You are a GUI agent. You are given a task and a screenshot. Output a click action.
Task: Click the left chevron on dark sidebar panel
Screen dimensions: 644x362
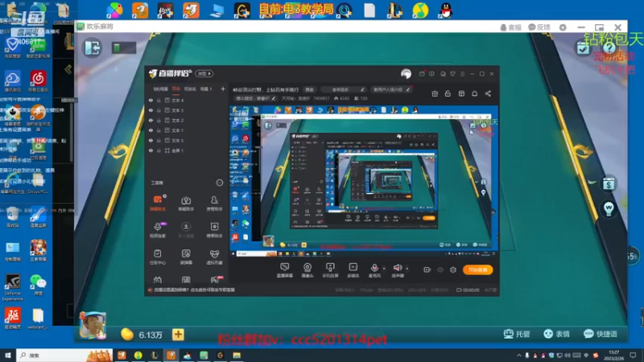[x=68, y=69]
